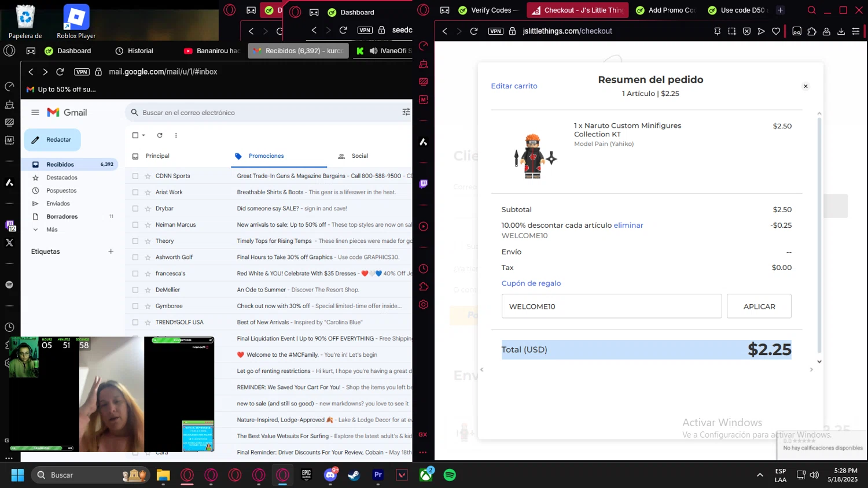Open Gmail main menu hamburger icon
The width and height of the screenshot is (868, 488).
click(x=35, y=112)
